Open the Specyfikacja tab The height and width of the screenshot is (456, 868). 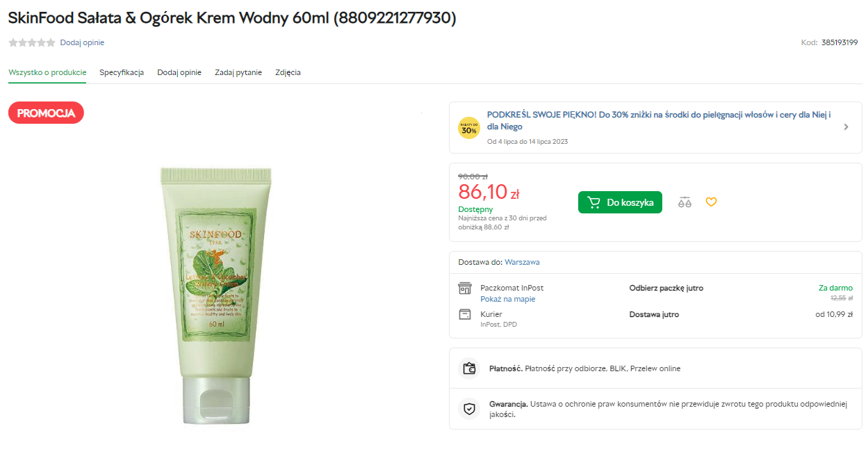122,72
